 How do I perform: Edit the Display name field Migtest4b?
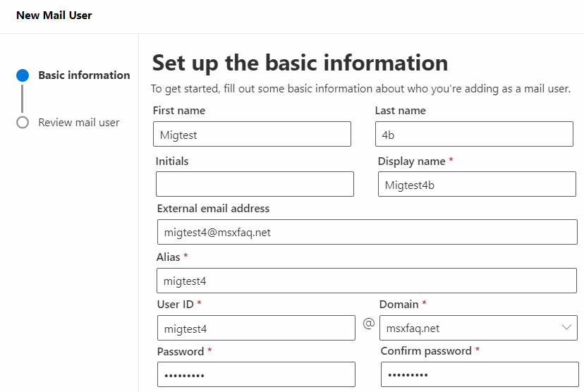point(477,184)
